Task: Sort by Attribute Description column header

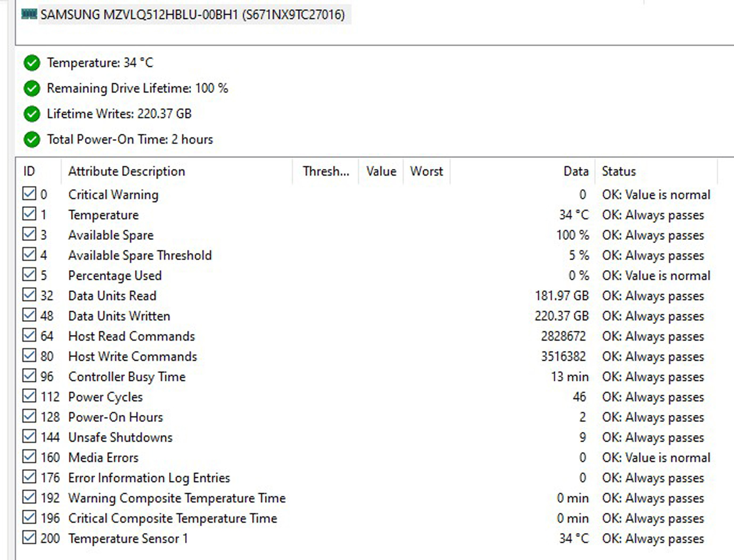Action: 177,171
